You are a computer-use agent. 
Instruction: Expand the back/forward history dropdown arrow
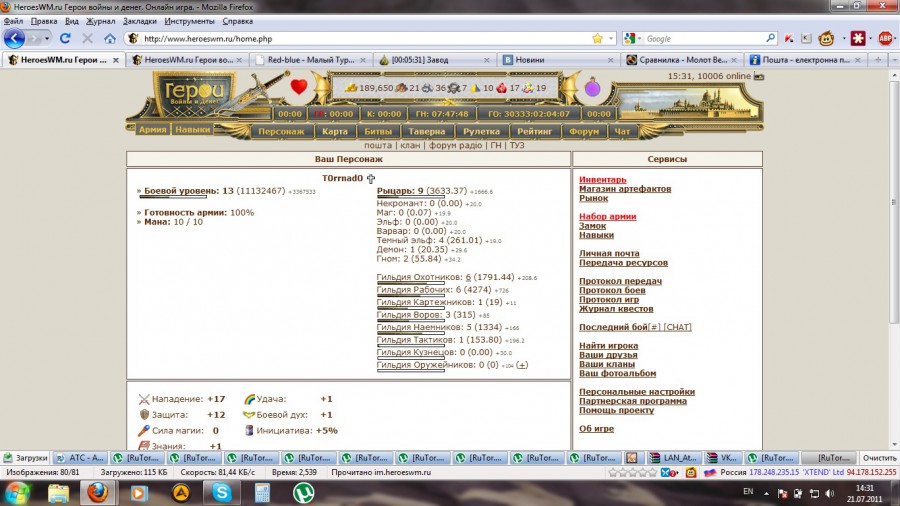[47, 38]
